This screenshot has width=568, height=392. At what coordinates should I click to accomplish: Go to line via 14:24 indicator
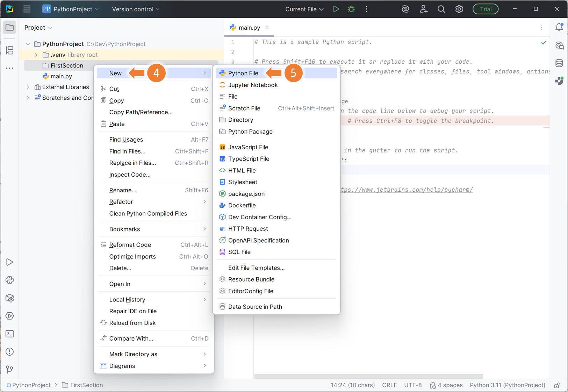pyautogui.click(x=353, y=385)
